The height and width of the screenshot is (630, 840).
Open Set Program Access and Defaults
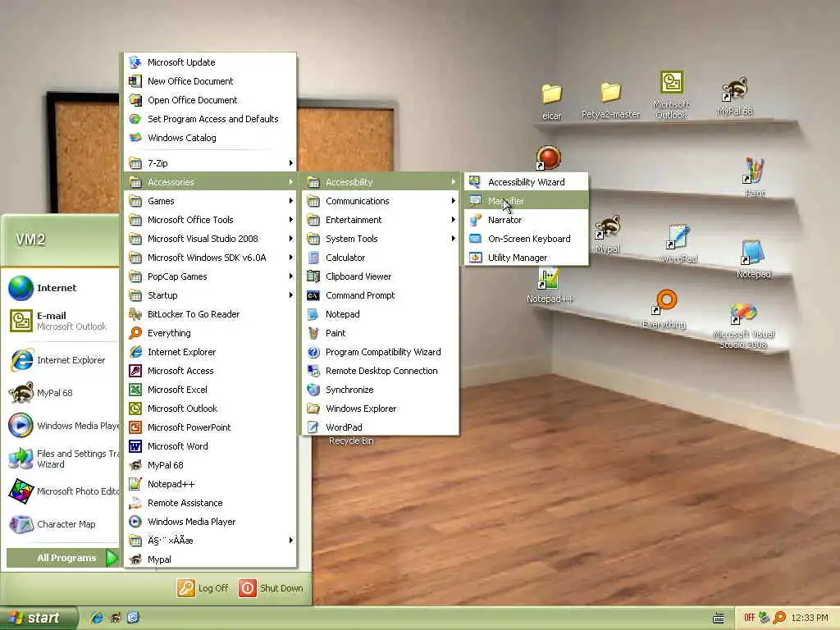210,119
